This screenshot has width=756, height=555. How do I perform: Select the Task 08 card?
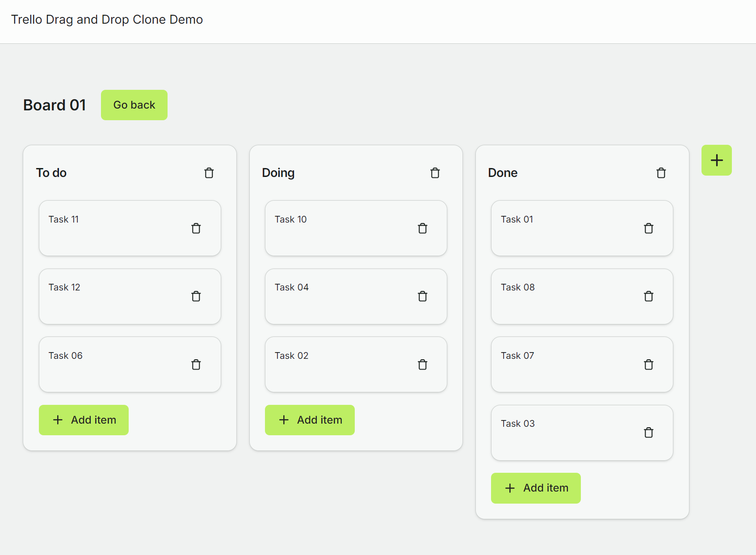(582, 296)
